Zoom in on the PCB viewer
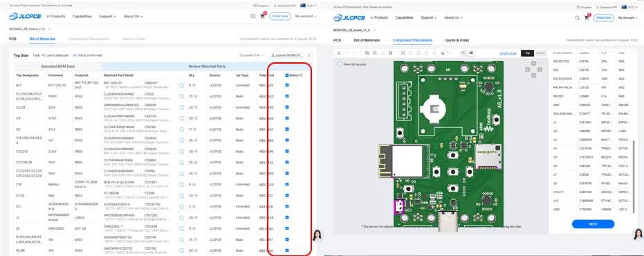The width and height of the screenshot is (644, 256). [367, 53]
